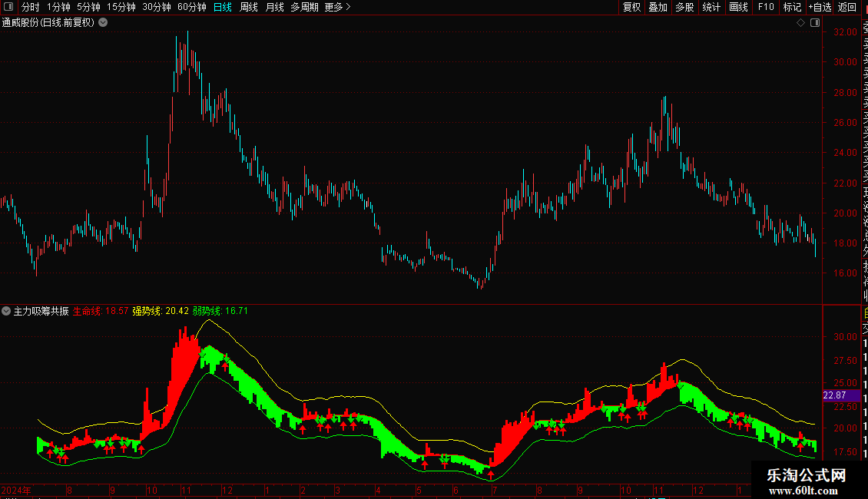Select the 30分钟 period
Viewport: 868px width, 499px height.
pyautogui.click(x=157, y=7)
